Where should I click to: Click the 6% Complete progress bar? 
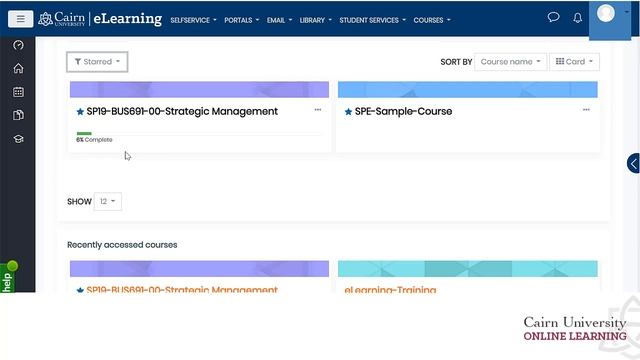tap(199, 133)
